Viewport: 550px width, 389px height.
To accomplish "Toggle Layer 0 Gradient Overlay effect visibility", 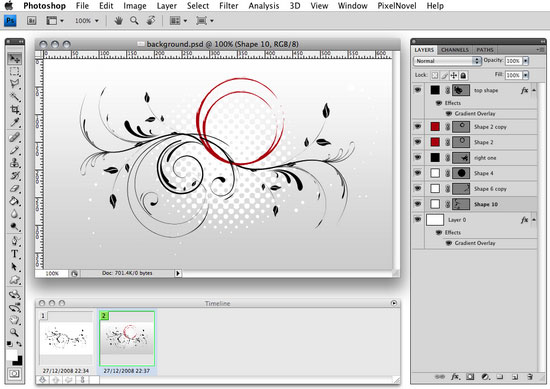I will (x=449, y=243).
